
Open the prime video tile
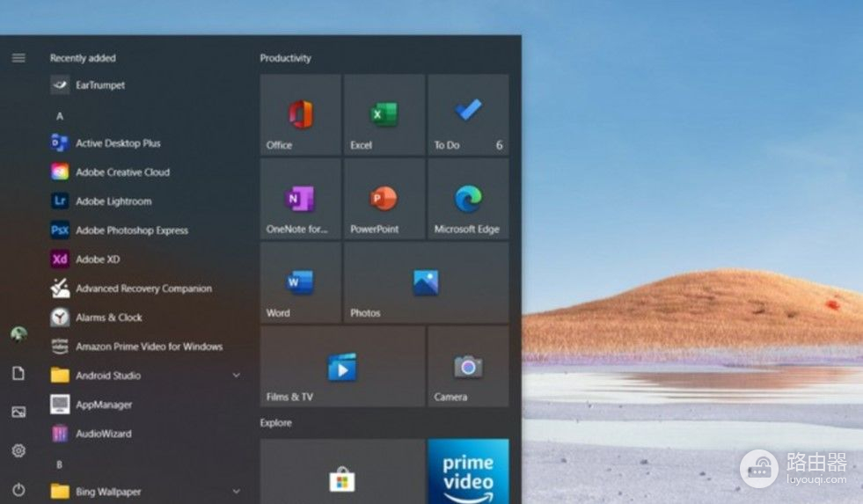(468, 471)
